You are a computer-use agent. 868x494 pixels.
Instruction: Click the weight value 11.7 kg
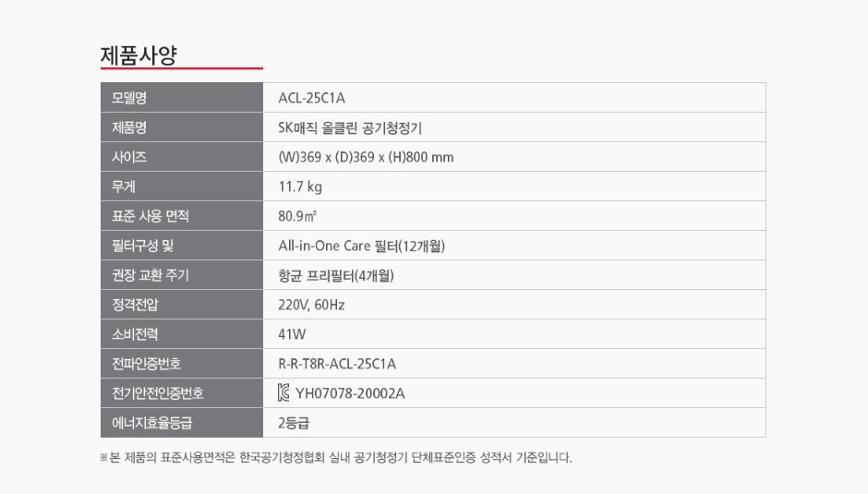(x=300, y=187)
